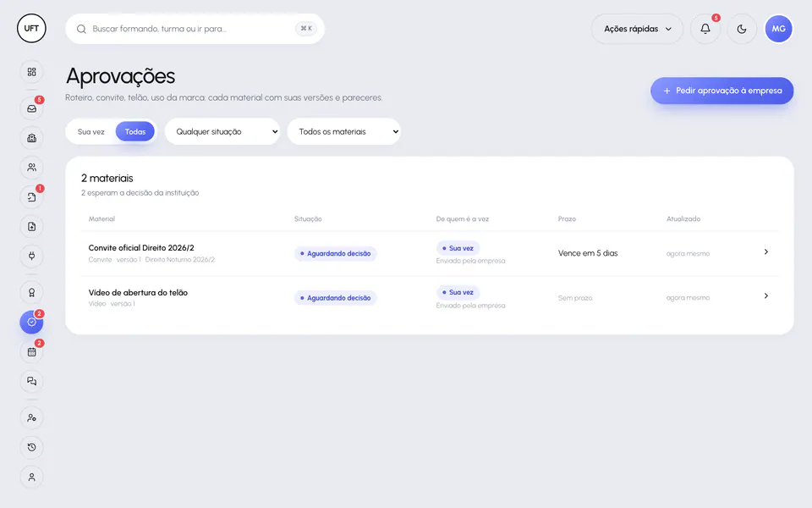Image resolution: width=812 pixels, height=508 pixels.
Task: Click 'Enviado pela empresa' under Vídeo row
Action: [x=471, y=306]
